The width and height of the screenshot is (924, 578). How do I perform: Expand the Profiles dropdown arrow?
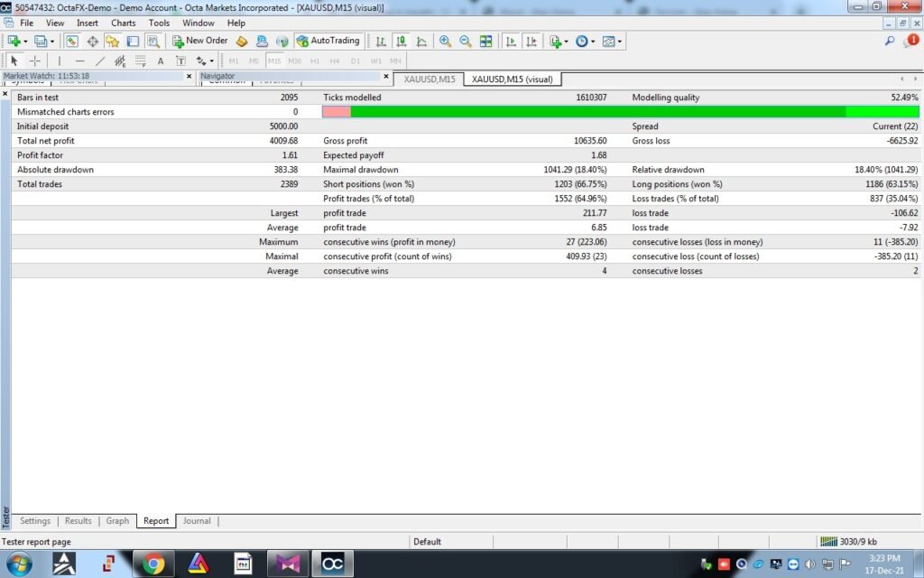(x=51, y=42)
